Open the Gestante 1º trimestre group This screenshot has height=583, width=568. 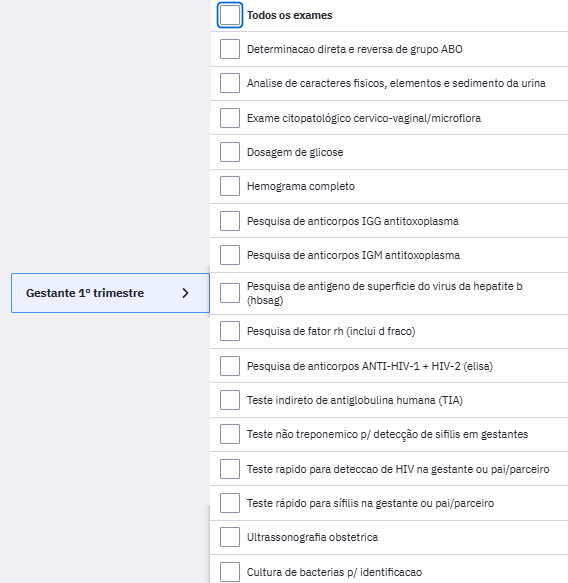point(110,293)
